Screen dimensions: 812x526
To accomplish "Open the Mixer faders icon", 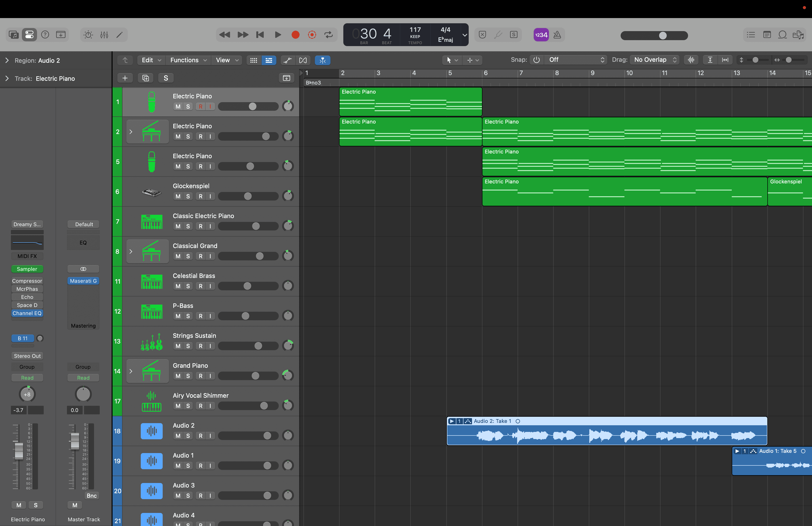I will (104, 34).
